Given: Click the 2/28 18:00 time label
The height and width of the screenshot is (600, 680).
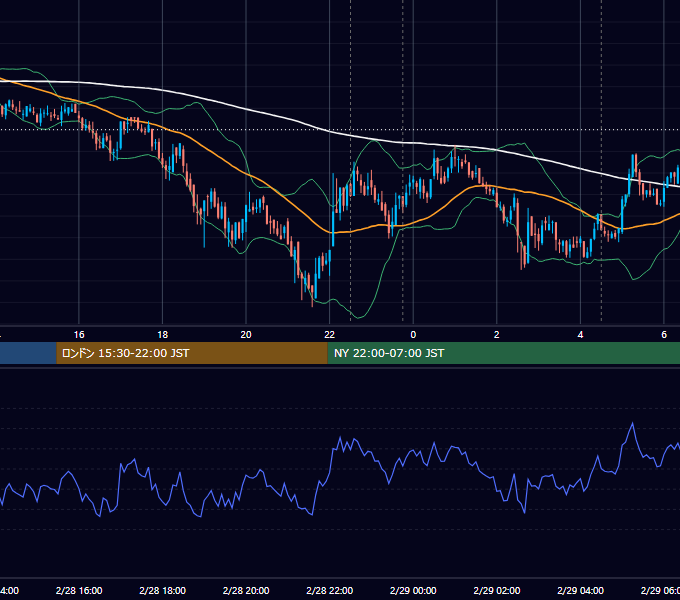Looking at the screenshot, I should coord(163,590).
